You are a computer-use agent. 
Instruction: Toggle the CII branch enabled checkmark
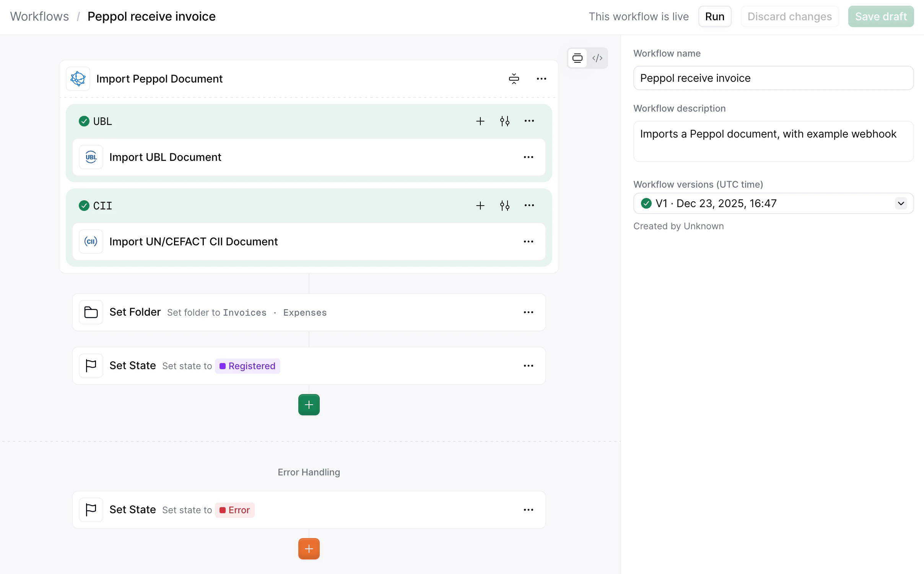coord(84,205)
